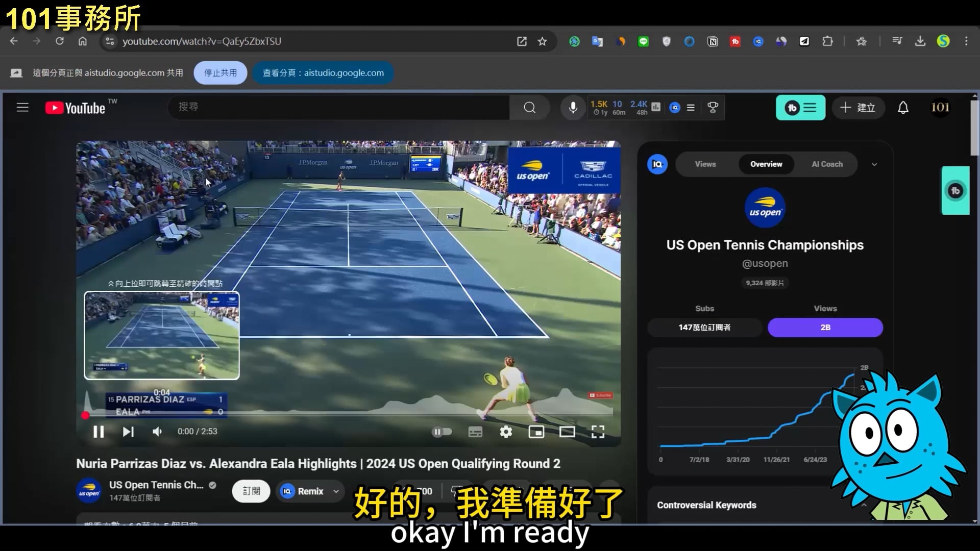
Task: Go to YouTube home via logo
Action: (75, 108)
